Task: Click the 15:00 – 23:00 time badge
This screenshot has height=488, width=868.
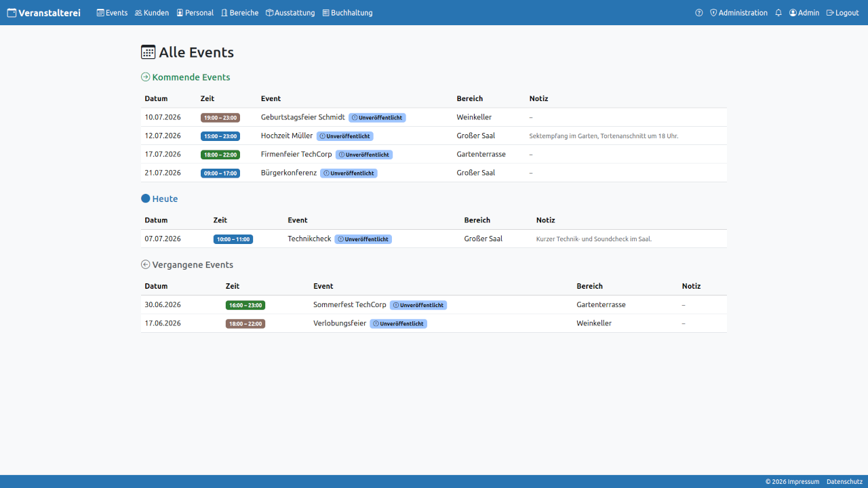Action: pos(220,136)
